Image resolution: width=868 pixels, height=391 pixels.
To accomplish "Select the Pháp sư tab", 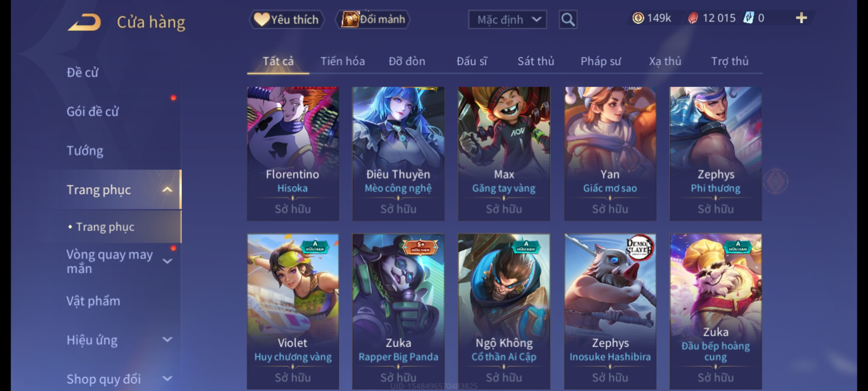I will [600, 61].
